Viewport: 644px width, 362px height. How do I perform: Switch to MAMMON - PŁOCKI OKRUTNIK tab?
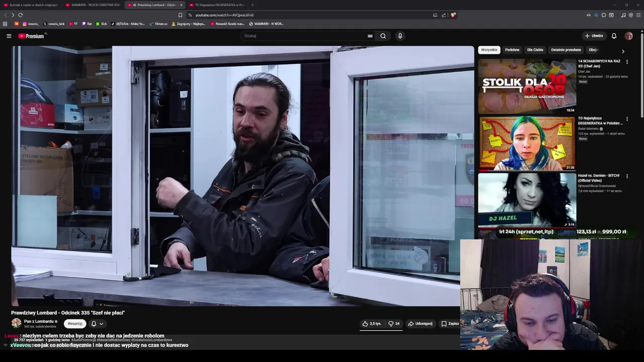coord(93,5)
